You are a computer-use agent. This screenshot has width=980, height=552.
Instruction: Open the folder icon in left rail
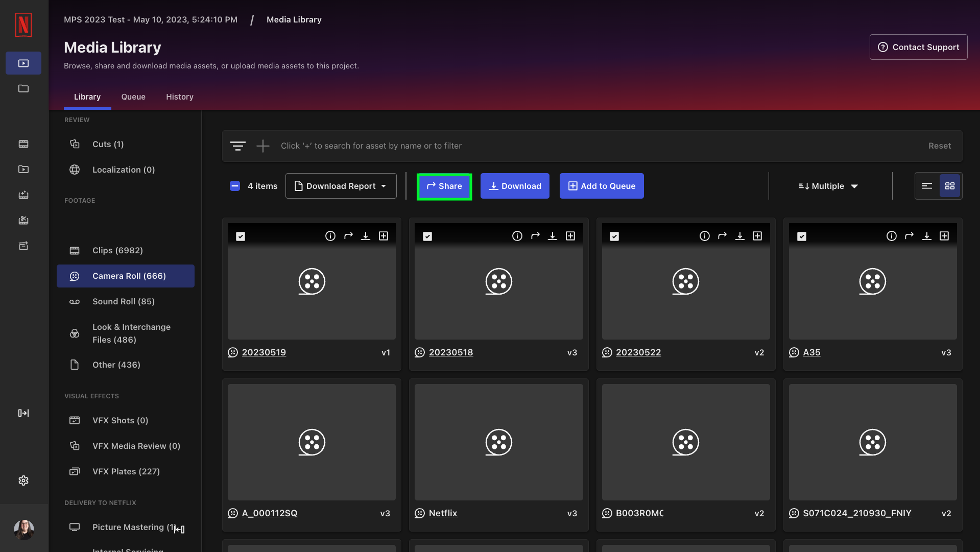click(x=23, y=89)
